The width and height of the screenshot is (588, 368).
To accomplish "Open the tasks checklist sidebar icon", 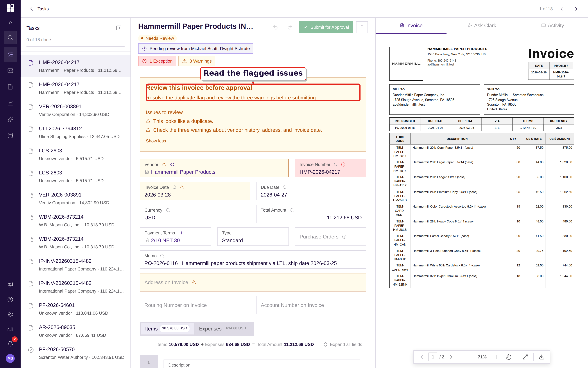I will (10, 54).
